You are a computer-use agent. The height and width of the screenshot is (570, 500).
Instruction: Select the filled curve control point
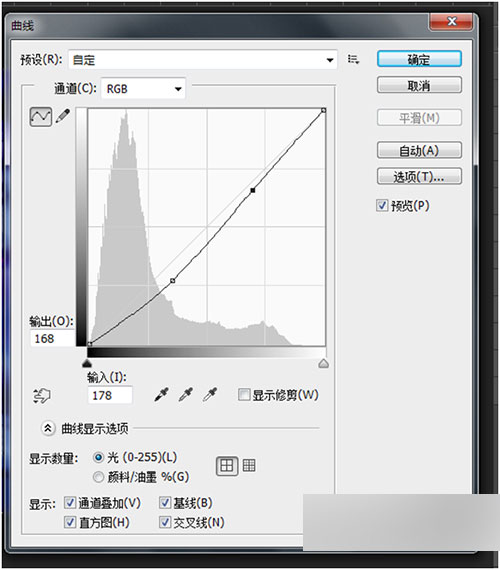point(253,190)
